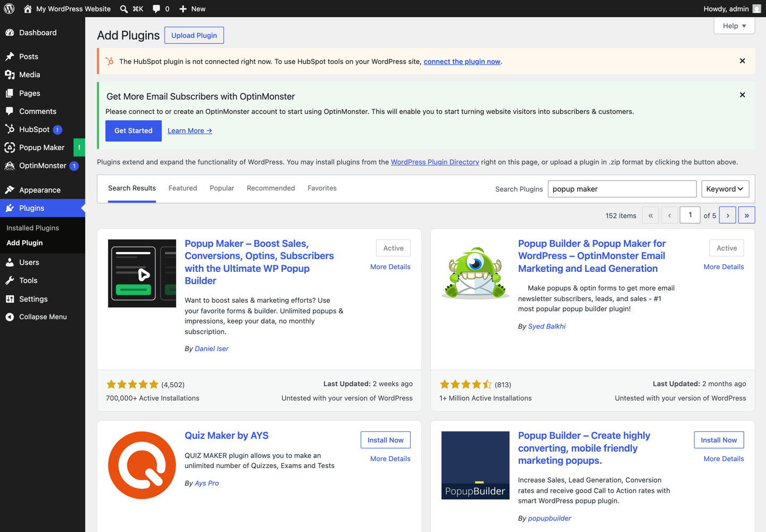Screen dimensions: 766x532
Task: Click the OptinMonster sidebar icon
Action: point(10,165)
